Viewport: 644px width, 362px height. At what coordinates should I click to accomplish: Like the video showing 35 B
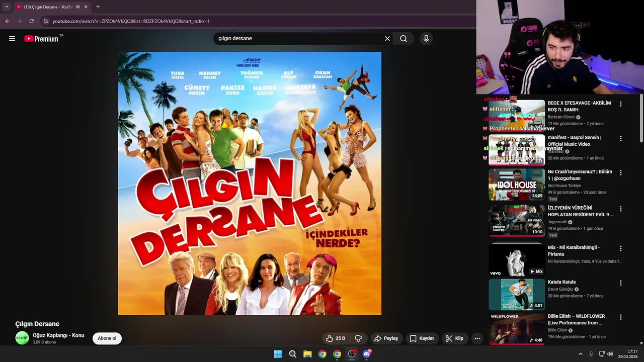tap(336, 338)
